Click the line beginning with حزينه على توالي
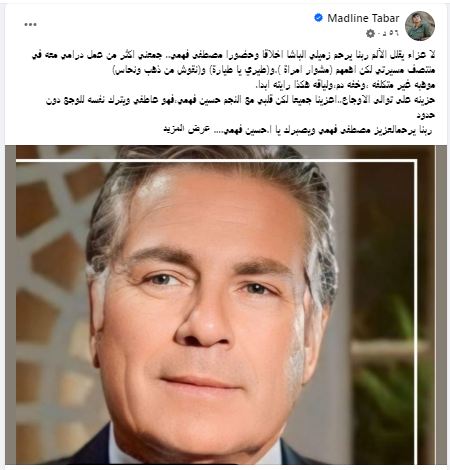This screenshot has width=450, height=470. (x=240, y=100)
